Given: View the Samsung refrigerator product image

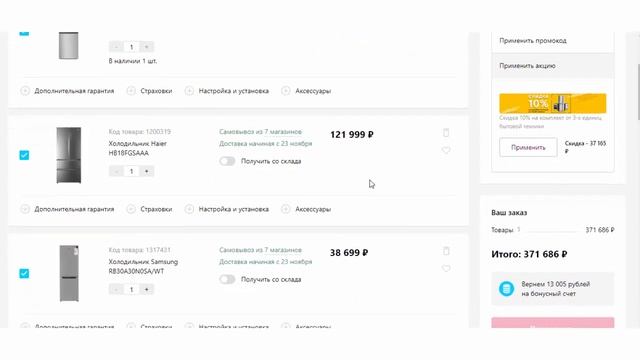Looking at the screenshot, I should (69, 273).
